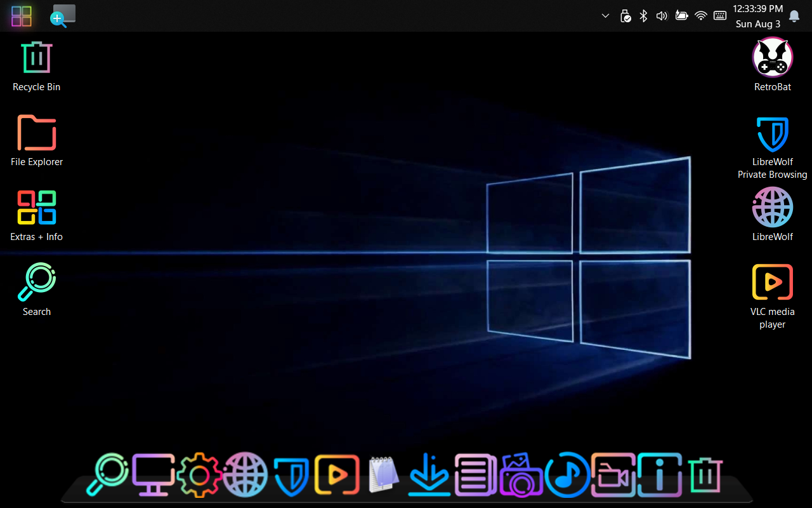
Task: Click the monitor icon in the dock
Action: (153, 475)
